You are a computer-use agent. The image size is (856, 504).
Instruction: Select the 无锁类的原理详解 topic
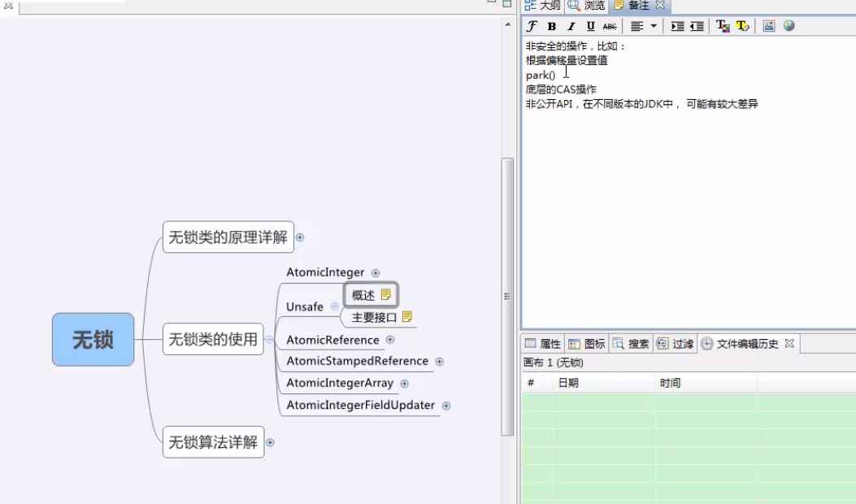tap(228, 237)
